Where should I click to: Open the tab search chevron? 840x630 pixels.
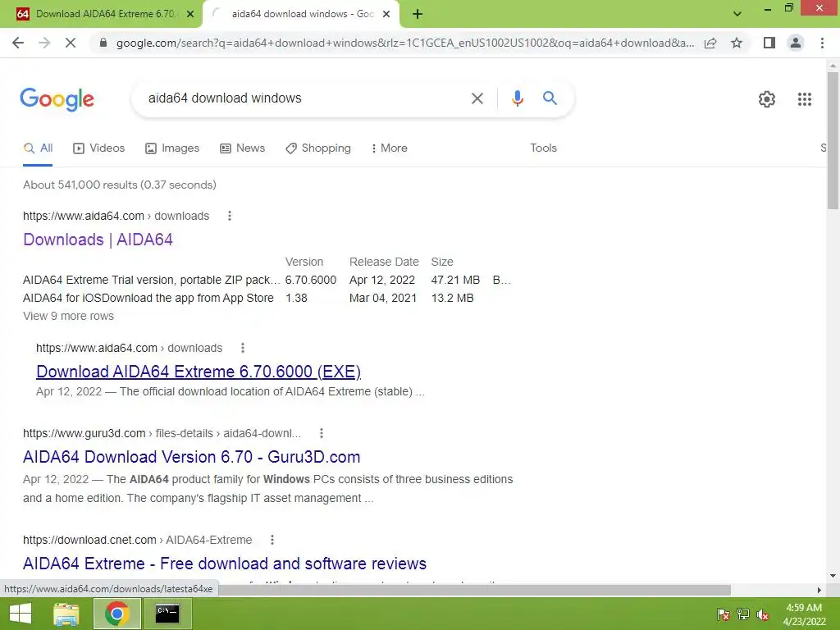tap(737, 14)
